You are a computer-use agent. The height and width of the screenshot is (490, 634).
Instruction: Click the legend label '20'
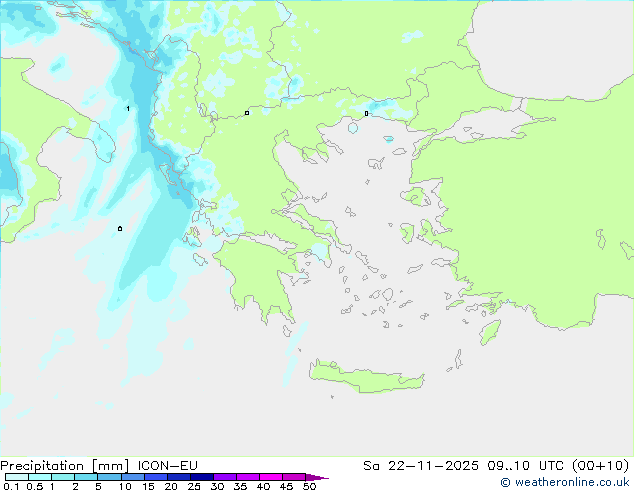[171, 486]
